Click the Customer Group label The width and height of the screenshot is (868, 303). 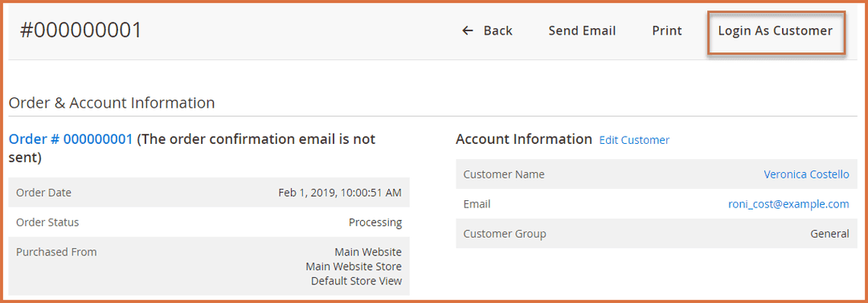point(505,234)
